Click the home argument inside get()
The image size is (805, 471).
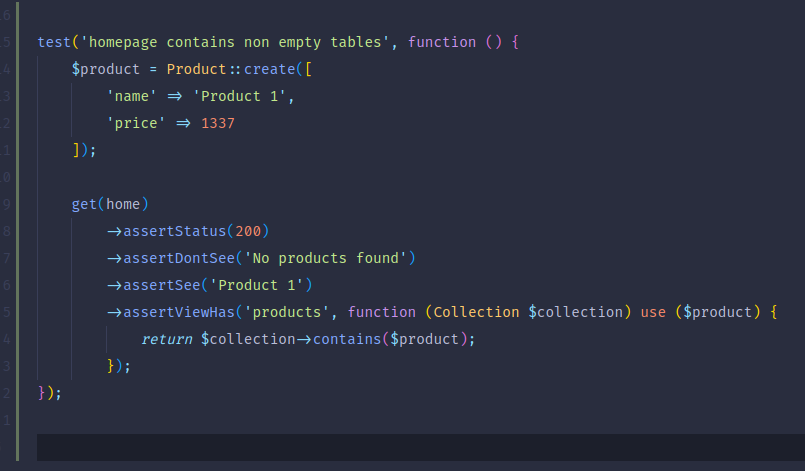(123, 204)
